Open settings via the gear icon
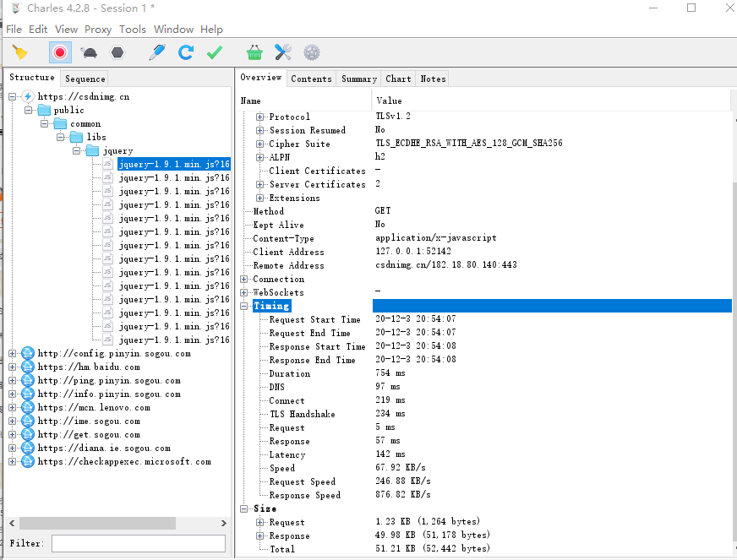Screen dimensions: 737x560 coord(312,52)
